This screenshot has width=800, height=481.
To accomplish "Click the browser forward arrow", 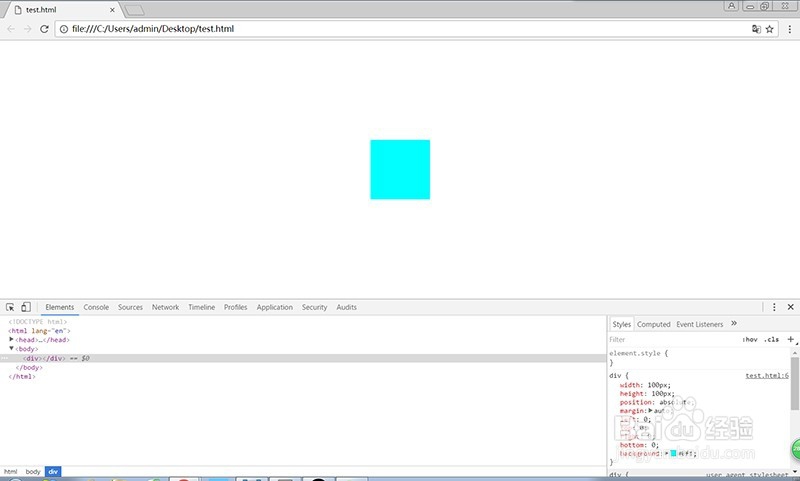I will click(x=28, y=29).
